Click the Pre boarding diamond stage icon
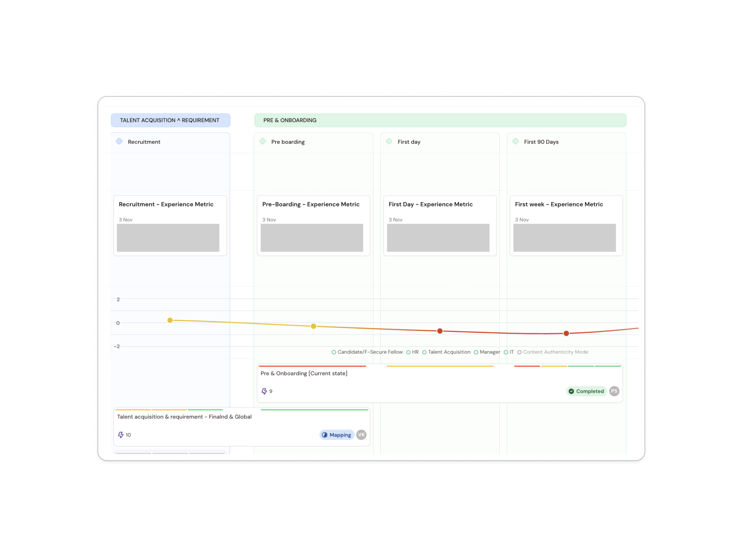 click(263, 141)
